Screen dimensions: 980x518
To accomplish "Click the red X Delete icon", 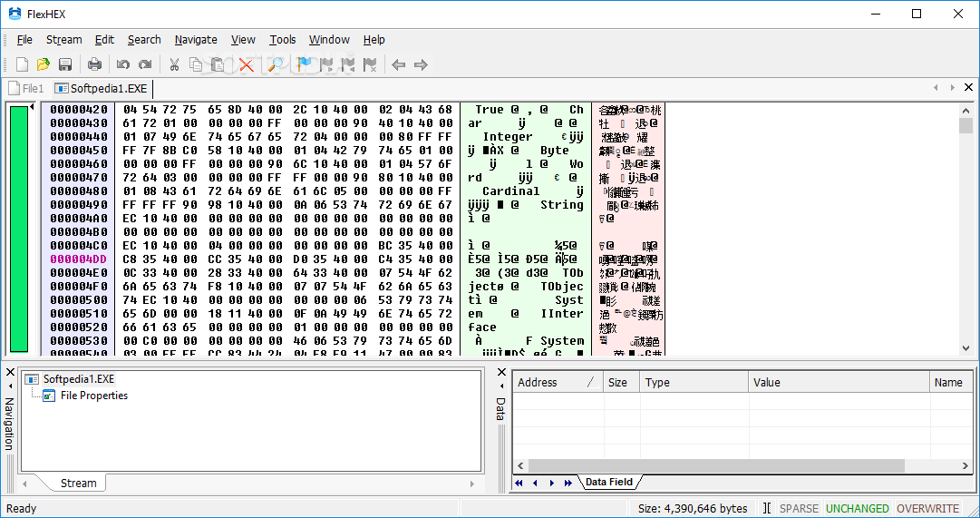I will tap(247, 64).
